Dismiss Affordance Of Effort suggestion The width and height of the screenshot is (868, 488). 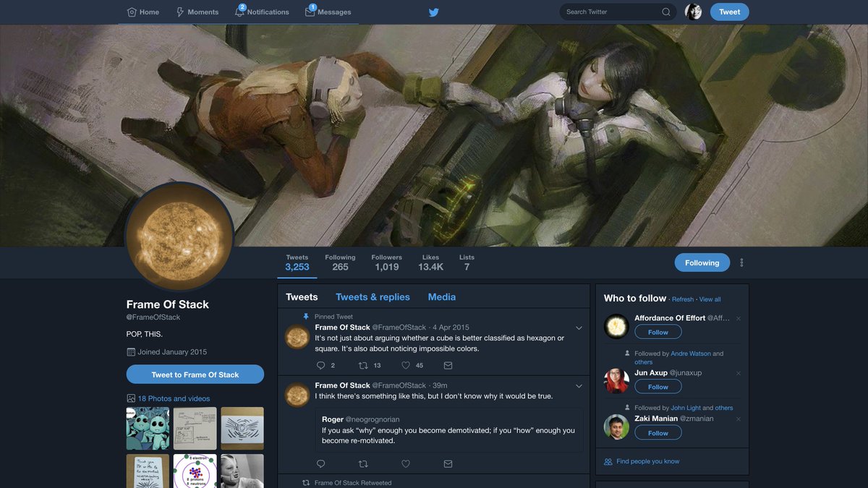click(739, 318)
